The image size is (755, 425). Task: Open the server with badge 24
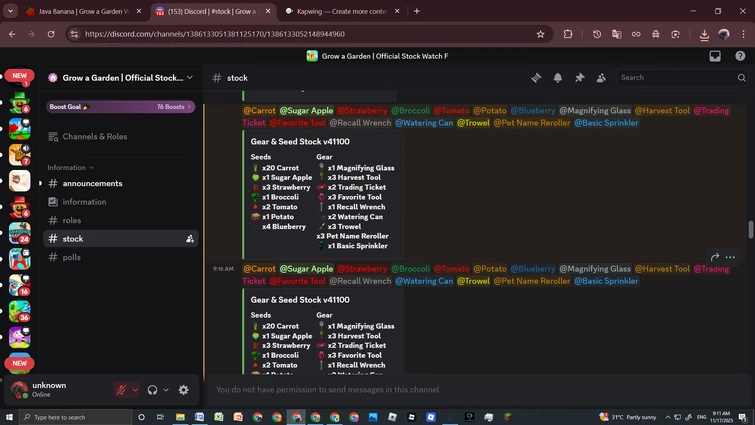20,233
